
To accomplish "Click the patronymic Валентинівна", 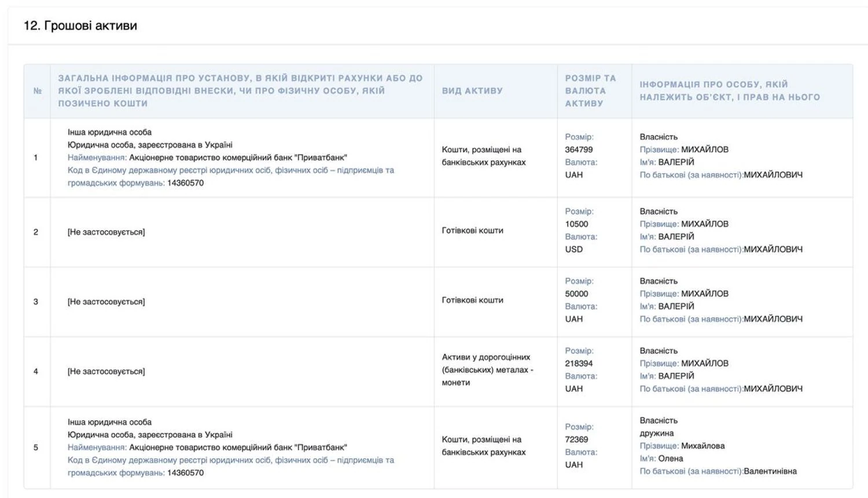I will (x=770, y=471).
